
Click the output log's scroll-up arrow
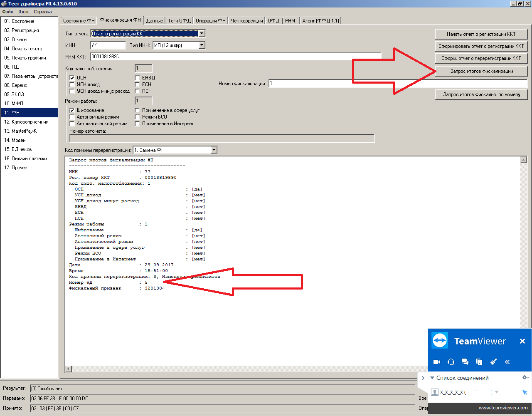point(524,160)
